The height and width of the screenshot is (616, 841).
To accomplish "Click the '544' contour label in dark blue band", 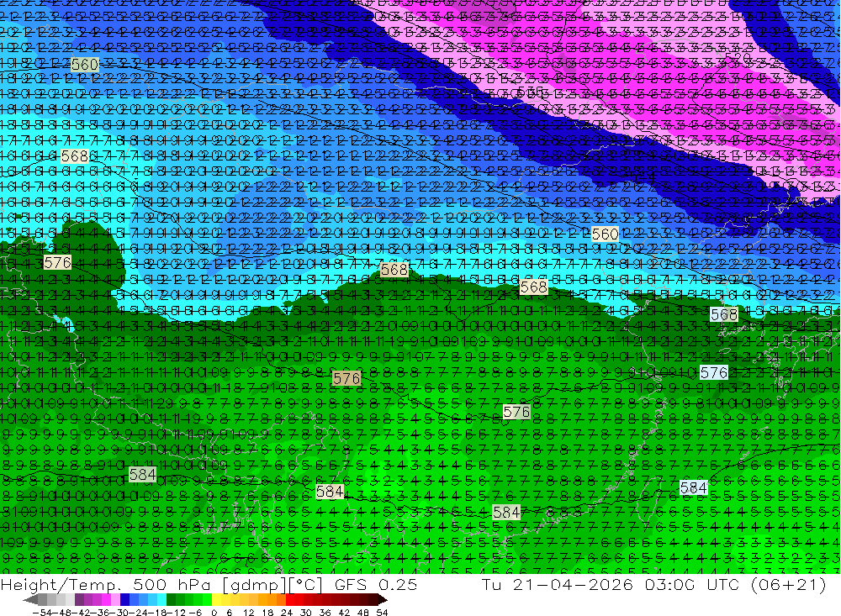I will click(x=643, y=176).
